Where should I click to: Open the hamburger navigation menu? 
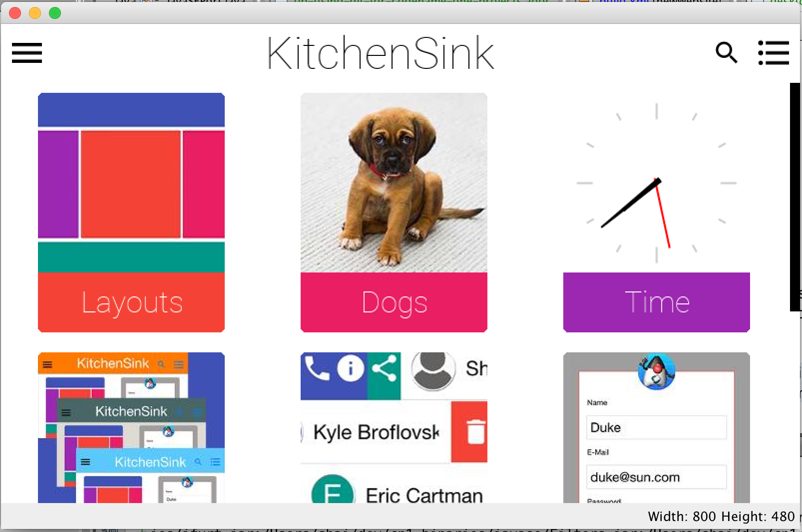[x=26, y=53]
